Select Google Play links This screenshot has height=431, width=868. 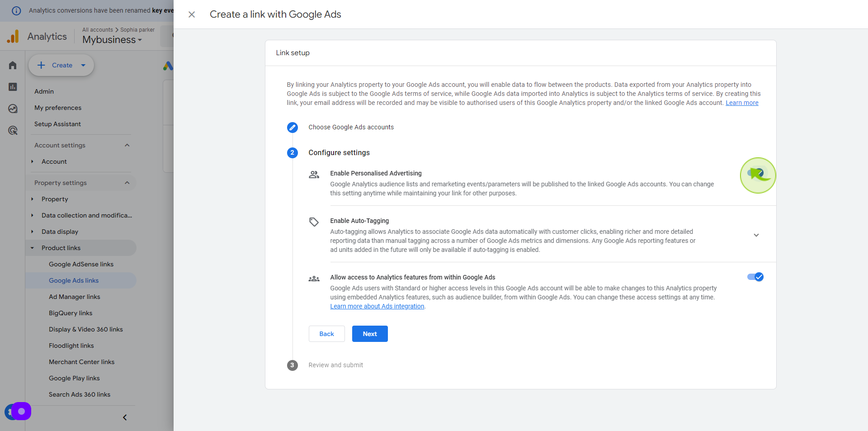(74, 378)
